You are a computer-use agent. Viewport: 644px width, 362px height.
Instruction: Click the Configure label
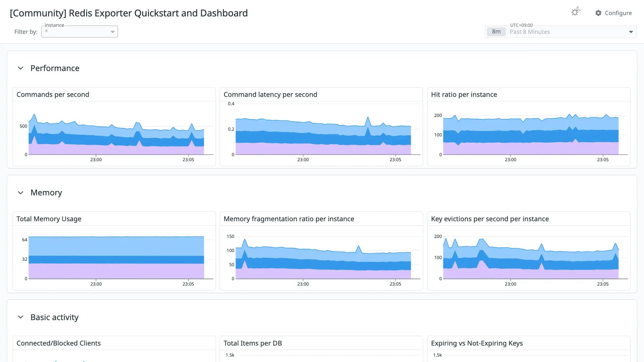[618, 13]
